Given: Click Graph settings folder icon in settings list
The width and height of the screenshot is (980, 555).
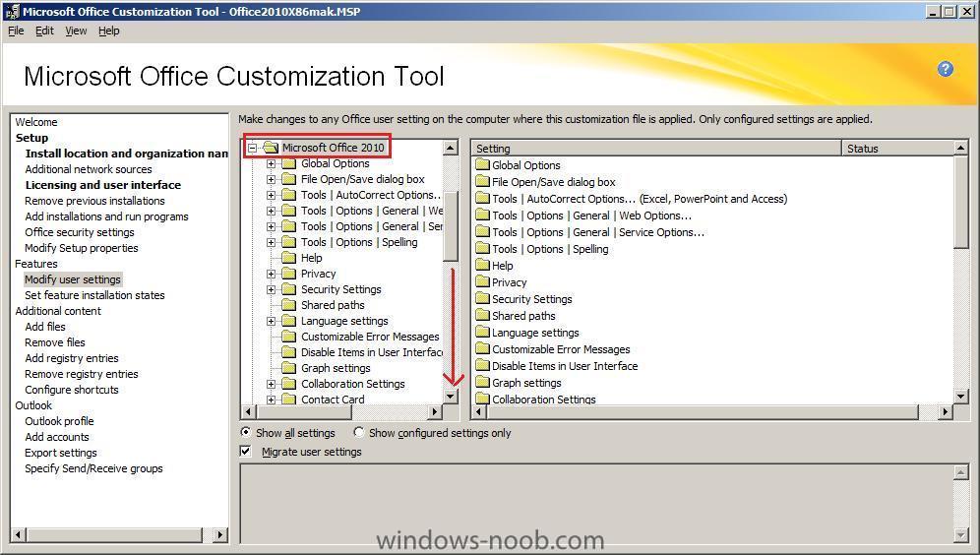Looking at the screenshot, I should (x=482, y=383).
